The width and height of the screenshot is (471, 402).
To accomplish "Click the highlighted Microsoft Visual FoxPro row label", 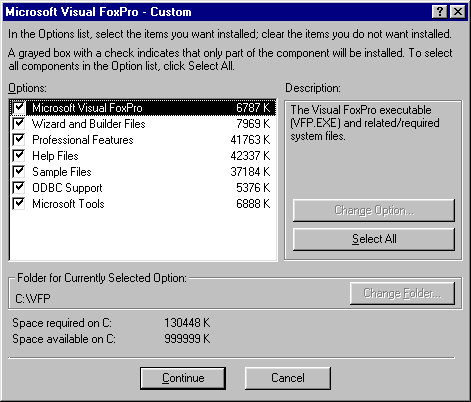I will (87, 108).
